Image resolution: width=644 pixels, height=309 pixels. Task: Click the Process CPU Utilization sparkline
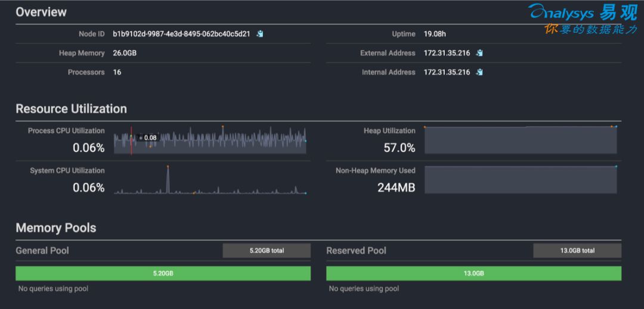210,141
